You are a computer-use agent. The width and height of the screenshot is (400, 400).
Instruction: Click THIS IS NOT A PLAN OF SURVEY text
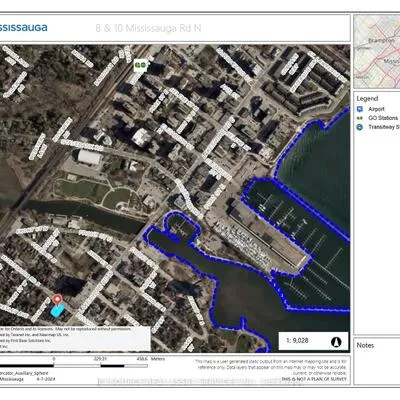[x=314, y=379]
